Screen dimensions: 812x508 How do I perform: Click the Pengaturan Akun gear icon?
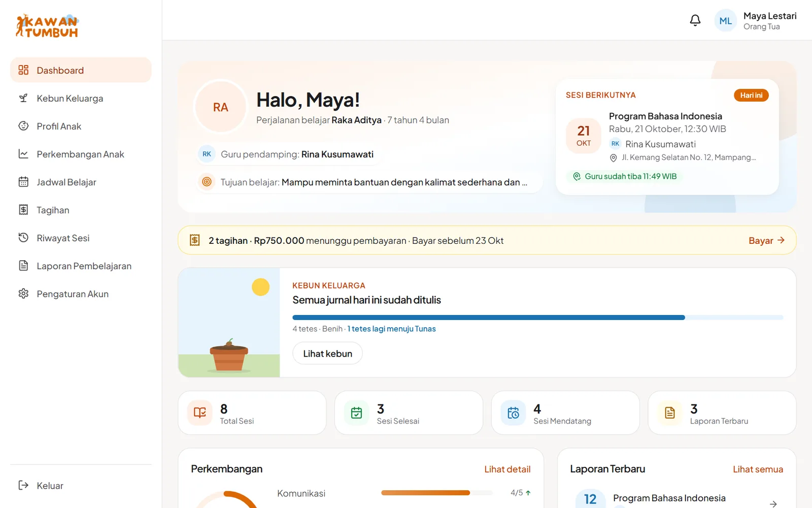point(23,294)
